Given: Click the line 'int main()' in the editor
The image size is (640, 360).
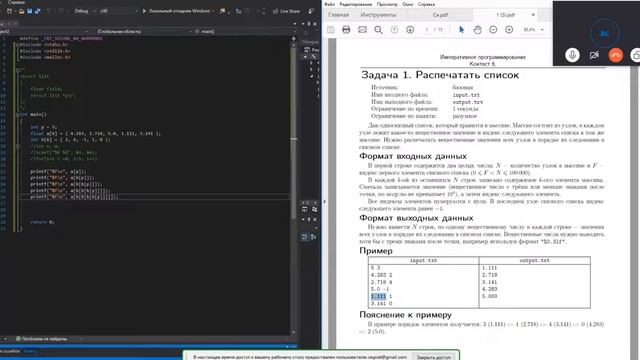Looking at the screenshot, I should click(x=33, y=115).
